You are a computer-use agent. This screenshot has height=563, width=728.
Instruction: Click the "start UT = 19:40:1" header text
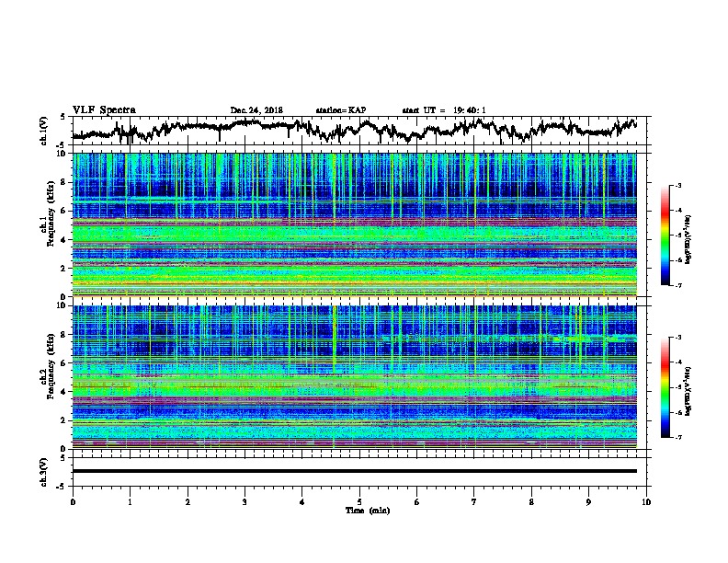pos(444,110)
